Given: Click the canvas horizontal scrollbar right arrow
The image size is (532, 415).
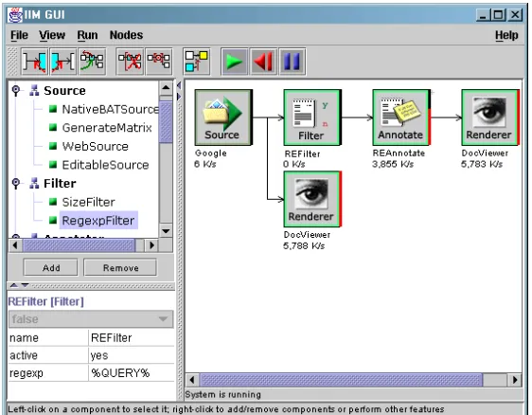Looking at the screenshot, I should point(515,380).
